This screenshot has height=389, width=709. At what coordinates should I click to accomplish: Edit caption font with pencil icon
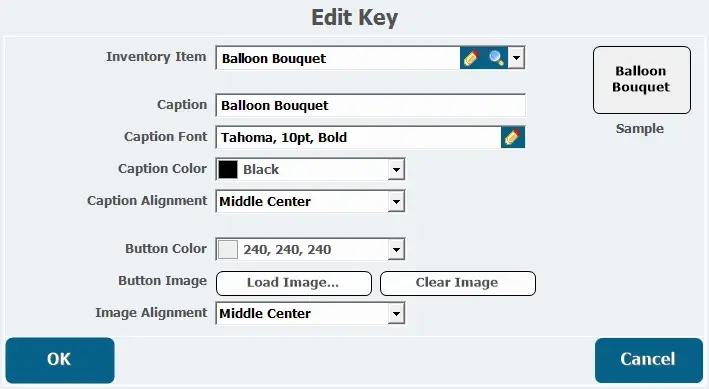513,137
